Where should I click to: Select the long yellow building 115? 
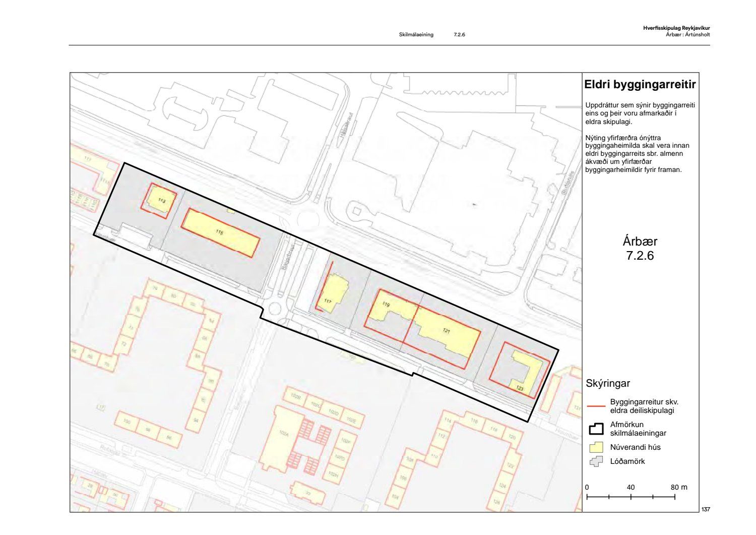coord(220,232)
